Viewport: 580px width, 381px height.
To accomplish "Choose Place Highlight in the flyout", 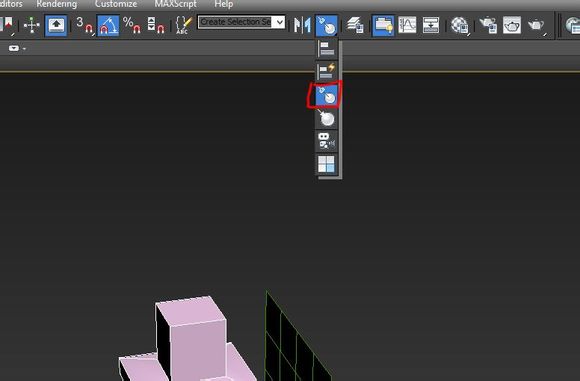I will (x=326, y=118).
